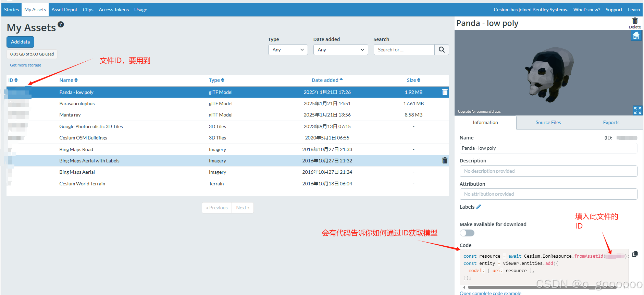Sort the table by Name column
644x295 pixels.
click(69, 80)
